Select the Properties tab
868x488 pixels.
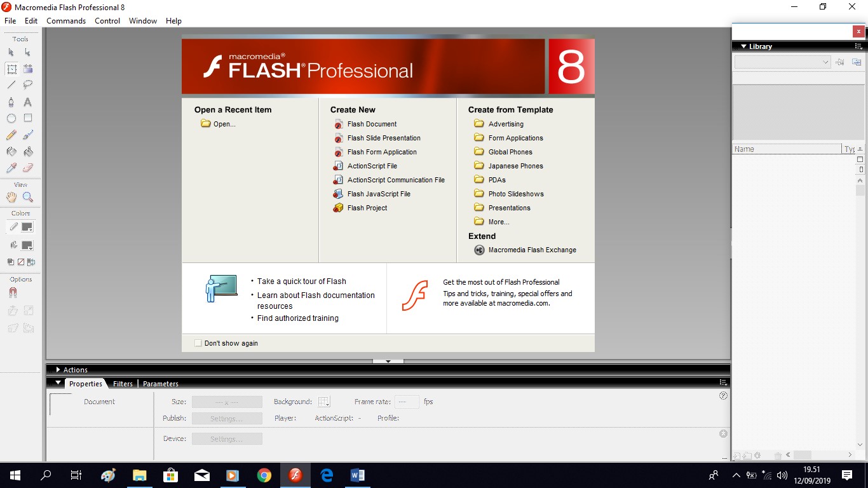tap(86, 384)
